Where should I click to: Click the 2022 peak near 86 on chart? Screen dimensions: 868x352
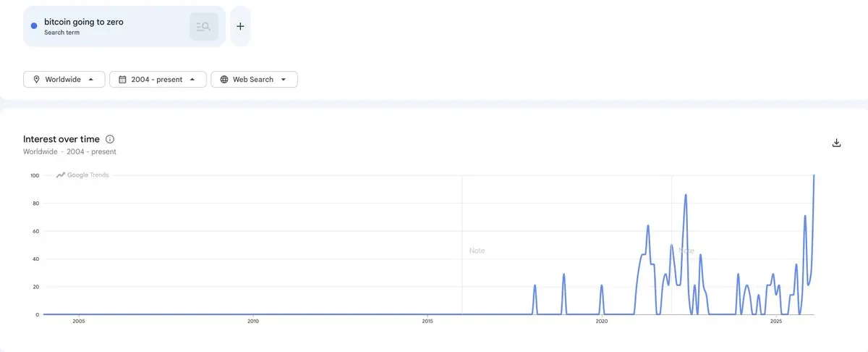click(x=685, y=195)
